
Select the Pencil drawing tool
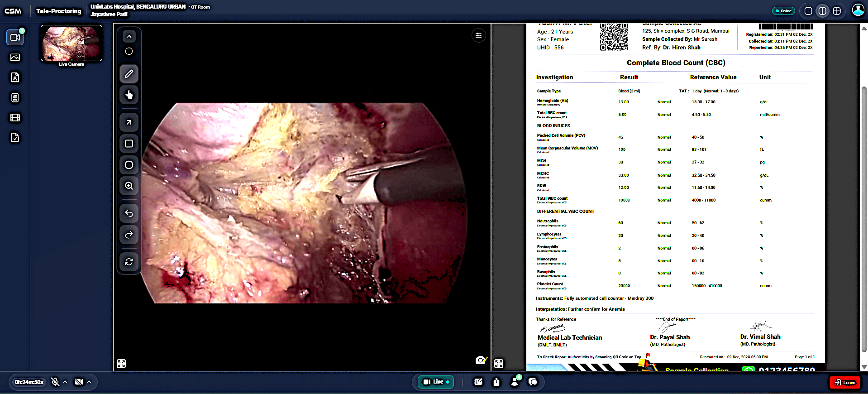(x=129, y=74)
